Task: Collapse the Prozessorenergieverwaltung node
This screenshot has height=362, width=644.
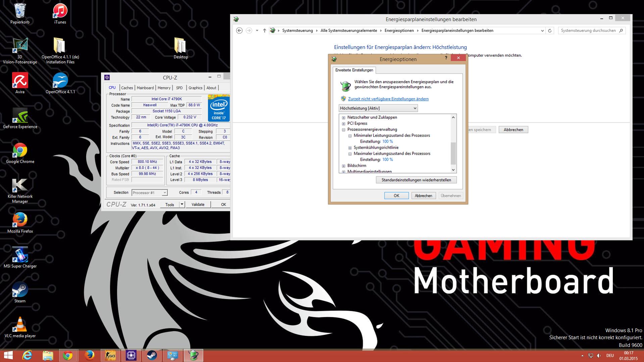Action: pos(343,130)
